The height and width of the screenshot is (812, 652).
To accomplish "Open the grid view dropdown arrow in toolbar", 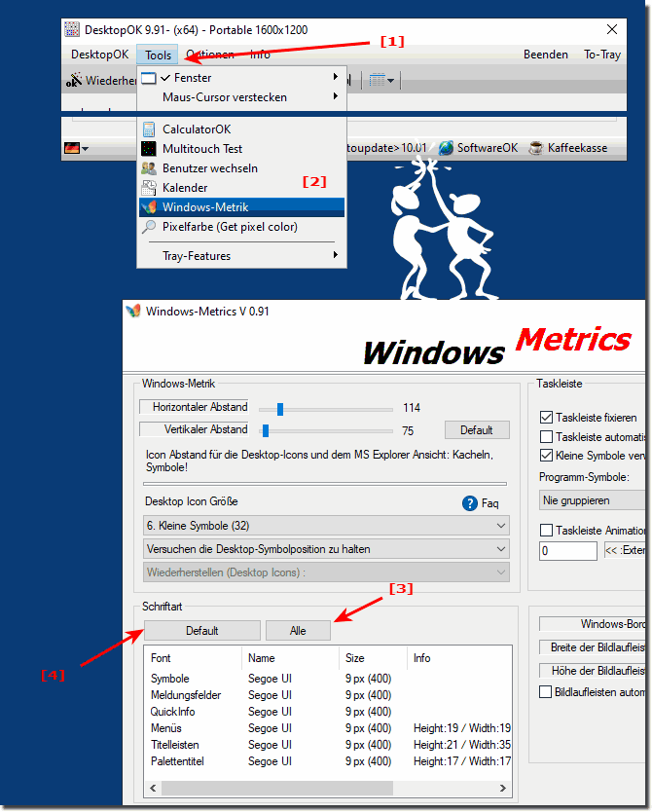I will (x=390, y=81).
